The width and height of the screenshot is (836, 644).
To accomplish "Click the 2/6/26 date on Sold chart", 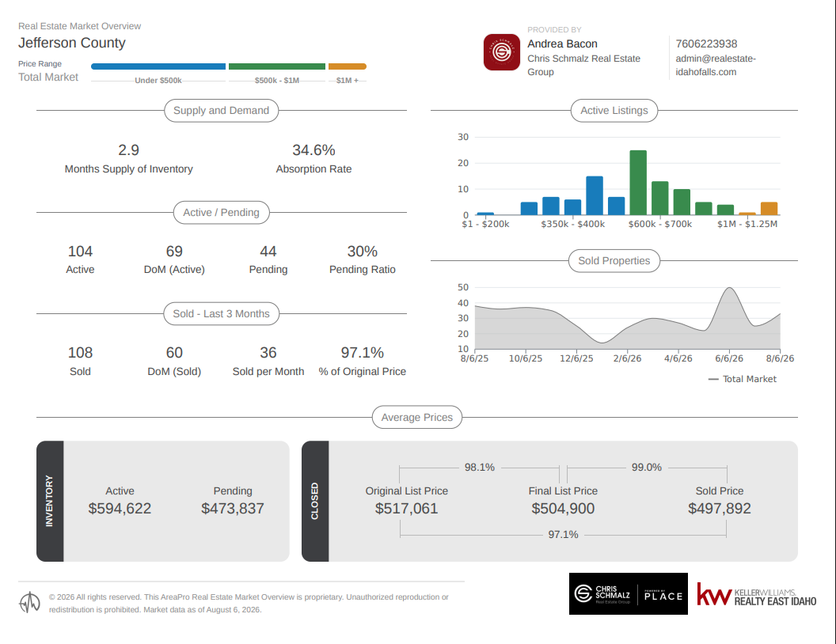I will click(627, 358).
